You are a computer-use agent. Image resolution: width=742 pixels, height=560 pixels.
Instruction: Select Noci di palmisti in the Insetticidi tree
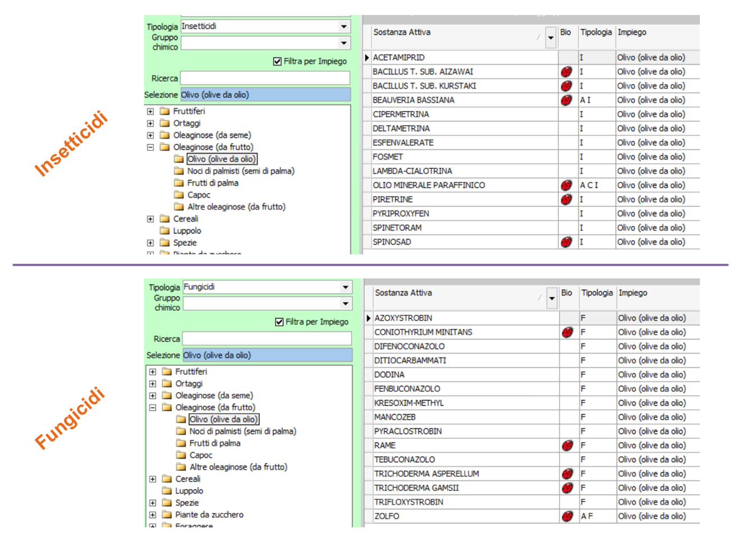240,171
